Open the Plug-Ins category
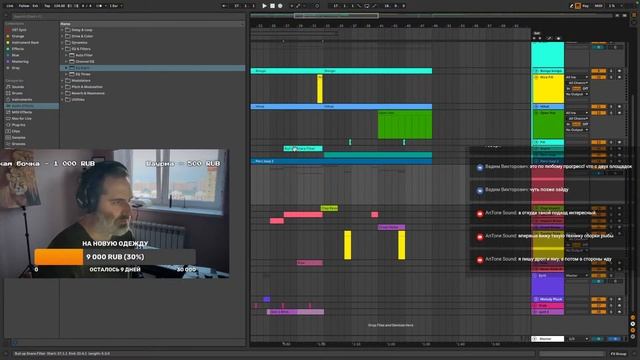Screen dimensions: 640x360 click(18, 125)
